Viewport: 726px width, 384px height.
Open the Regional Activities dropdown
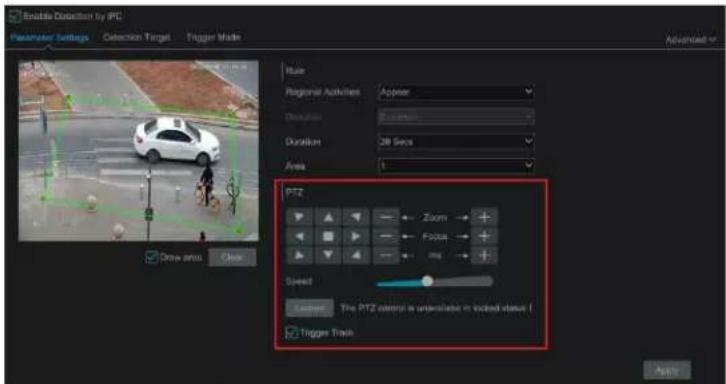(456, 92)
